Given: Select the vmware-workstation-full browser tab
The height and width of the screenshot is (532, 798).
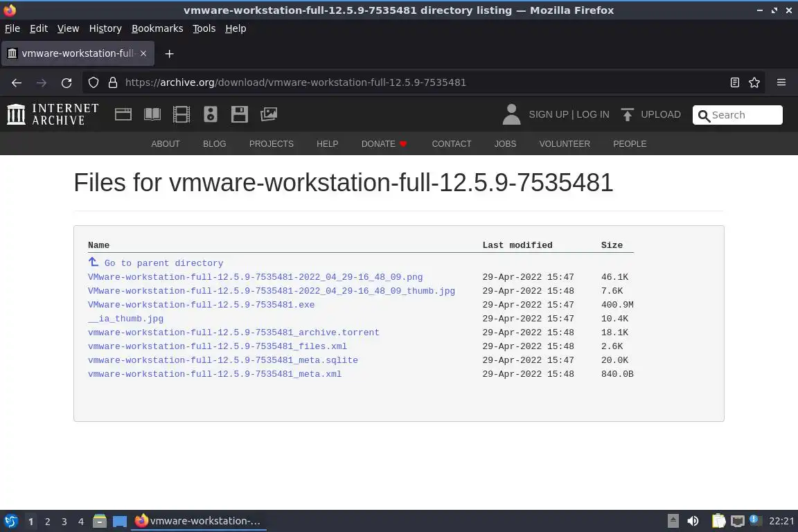Looking at the screenshot, I should (78, 53).
